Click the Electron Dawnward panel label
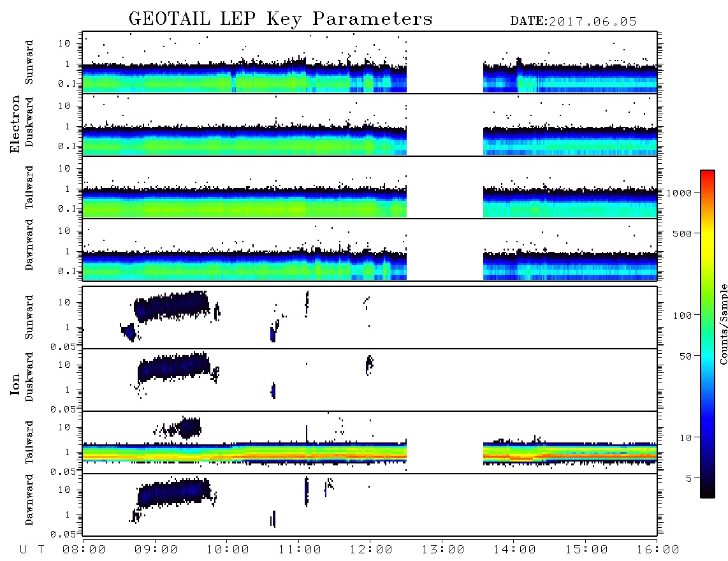The height and width of the screenshot is (561, 728). point(29,245)
